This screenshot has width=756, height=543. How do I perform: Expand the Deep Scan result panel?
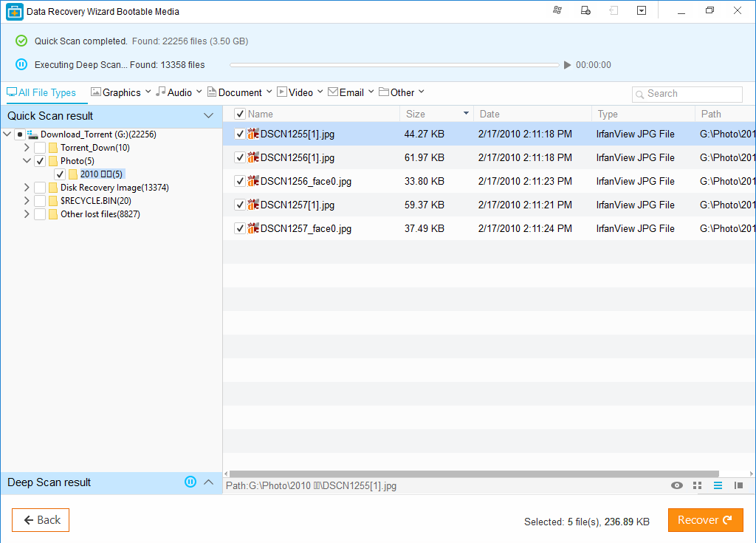point(208,482)
